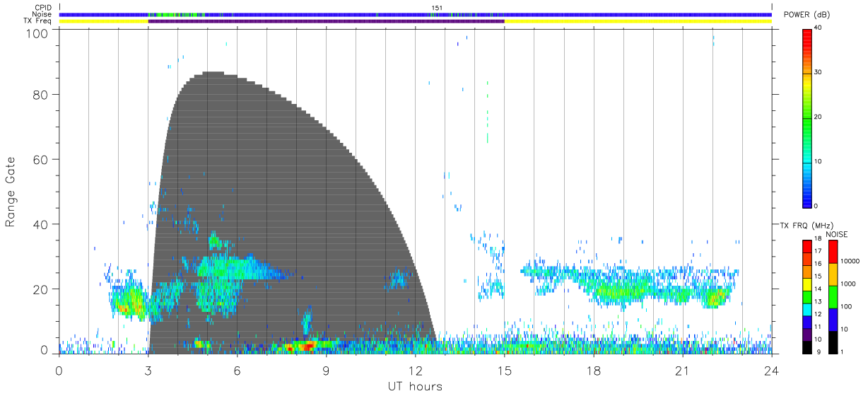The width and height of the screenshot is (868, 401).
Task: Click the x-axis tick label 24
Action: [771, 371]
